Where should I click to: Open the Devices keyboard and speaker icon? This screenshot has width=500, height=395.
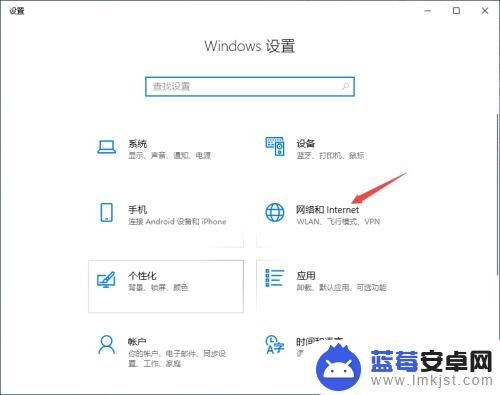tap(275, 146)
